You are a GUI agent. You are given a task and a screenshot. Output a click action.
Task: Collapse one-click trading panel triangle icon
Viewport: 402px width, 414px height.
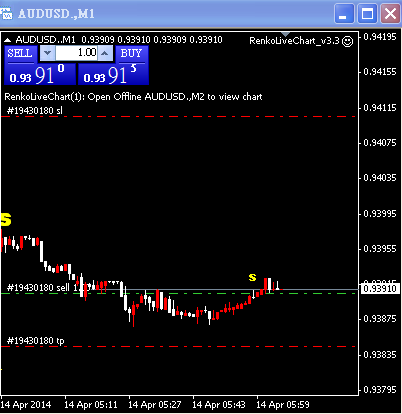[8, 40]
